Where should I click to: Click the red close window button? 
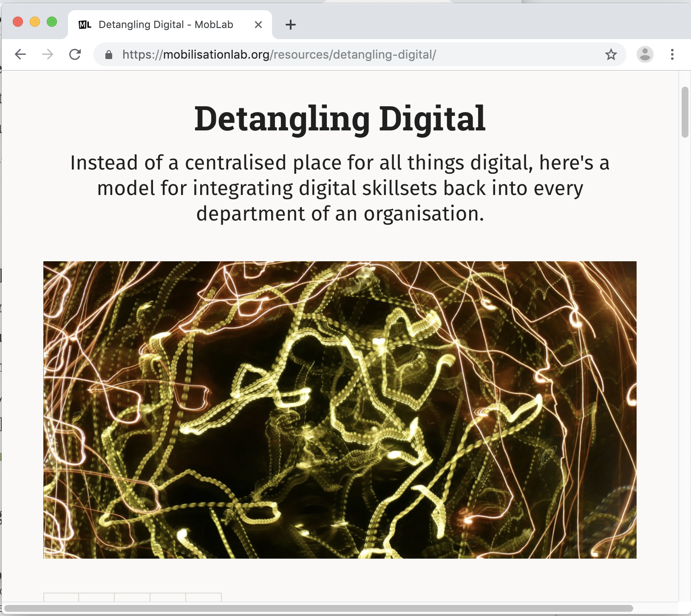coord(18,22)
